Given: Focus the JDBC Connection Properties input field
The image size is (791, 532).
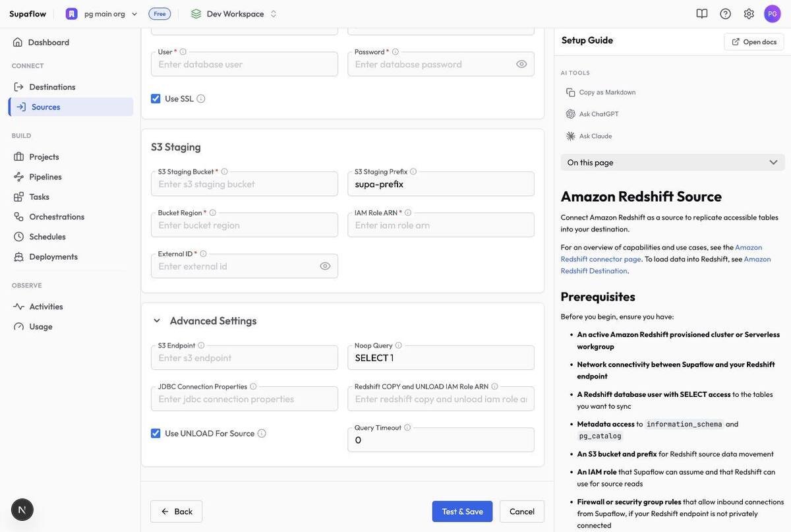Looking at the screenshot, I should [x=245, y=399].
